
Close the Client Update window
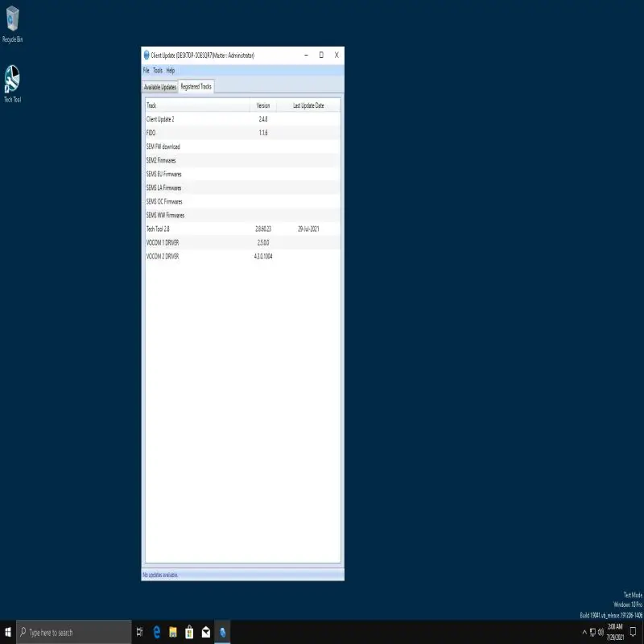click(x=336, y=55)
